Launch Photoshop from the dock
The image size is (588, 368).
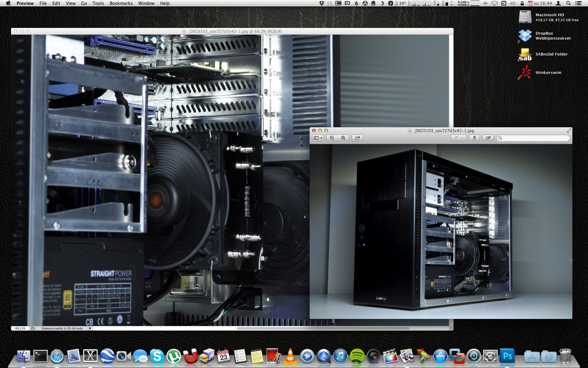(507, 356)
